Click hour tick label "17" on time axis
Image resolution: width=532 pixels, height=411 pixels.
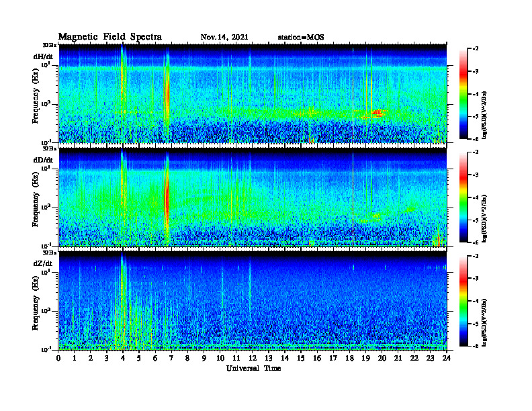pos(334,358)
